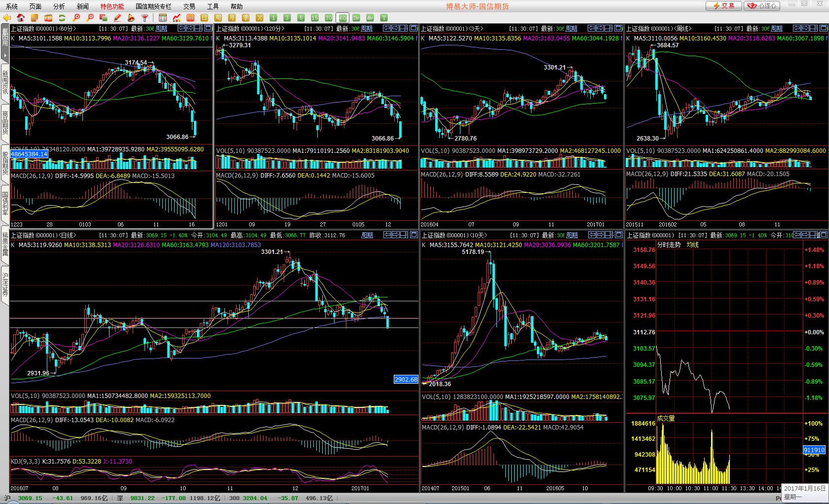The width and height of the screenshot is (829, 504).
Task: Click the 交易 button in title bar
Action: pyautogui.click(x=723, y=6)
